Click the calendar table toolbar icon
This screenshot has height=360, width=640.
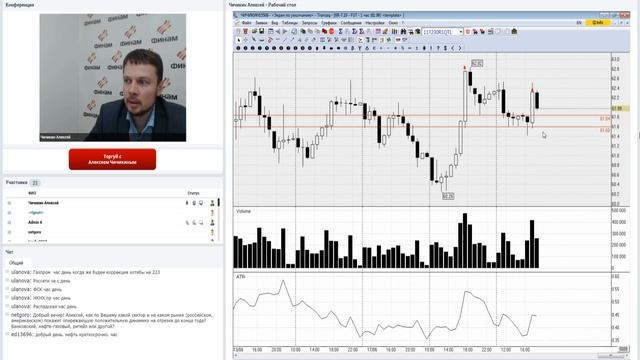click(x=270, y=31)
